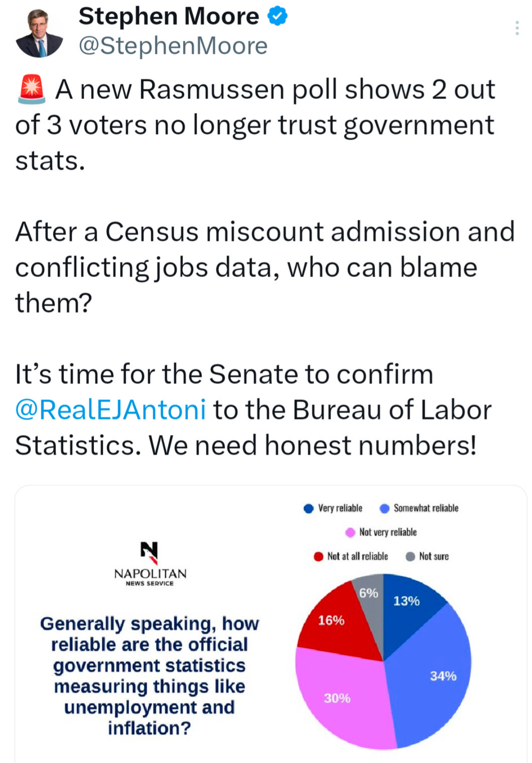532x763 pixels.
Task: Click the tweet's opening Rasmussen poll sentence
Action: coord(255,125)
